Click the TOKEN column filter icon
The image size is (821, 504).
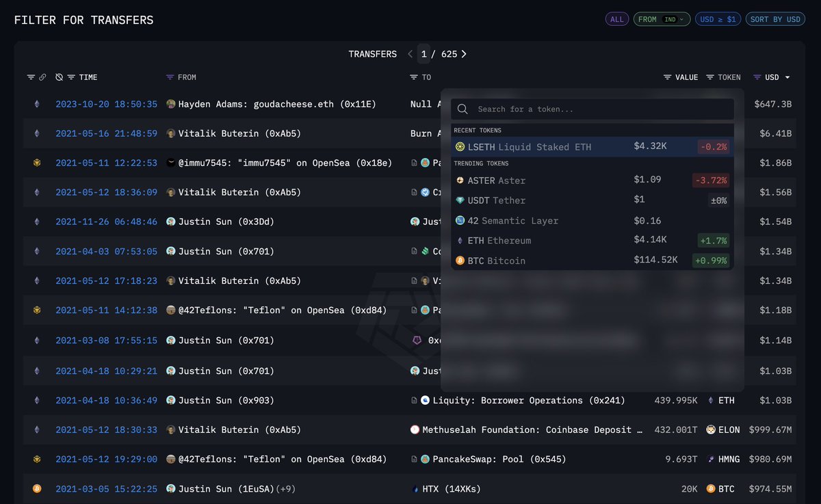pyautogui.click(x=710, y=77)
